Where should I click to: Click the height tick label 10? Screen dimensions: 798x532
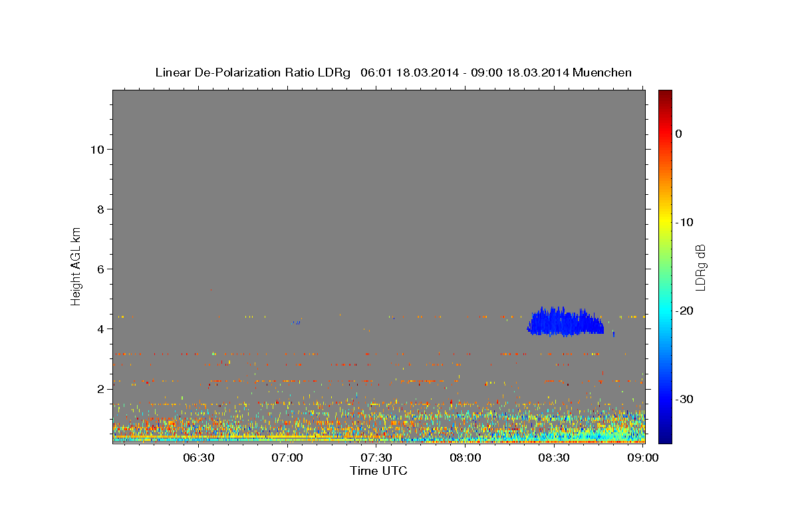pos(96,150)
